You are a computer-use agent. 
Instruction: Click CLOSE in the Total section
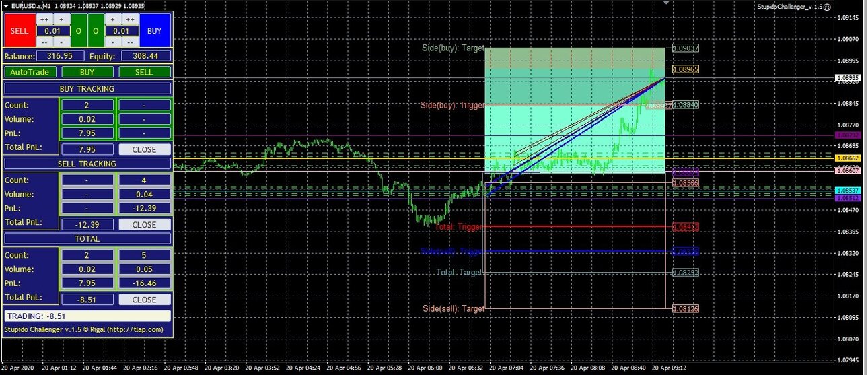click(x=145, y=300)
